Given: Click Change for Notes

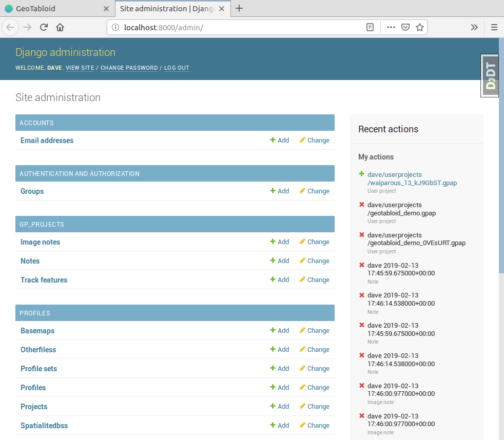Looking at the screenshot, I should click(x=314, y=261).
